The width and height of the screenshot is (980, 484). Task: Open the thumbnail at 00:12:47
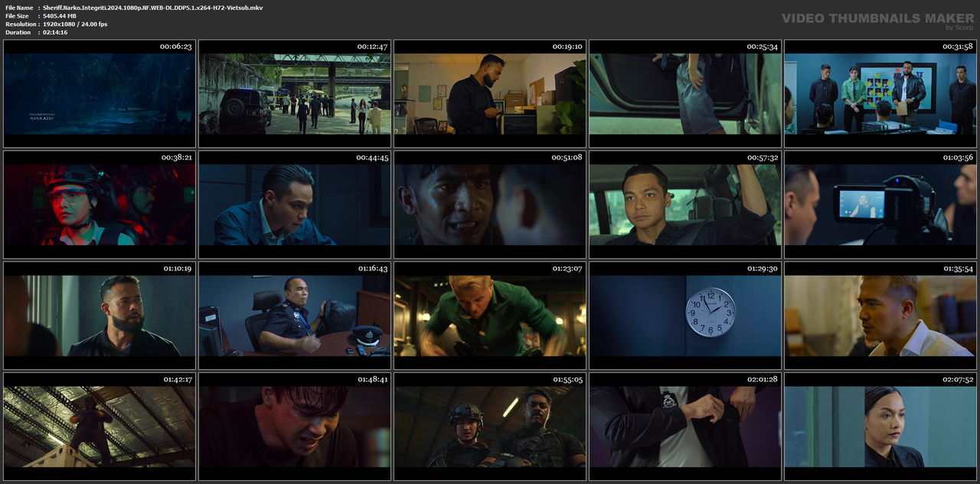(295, 94)
